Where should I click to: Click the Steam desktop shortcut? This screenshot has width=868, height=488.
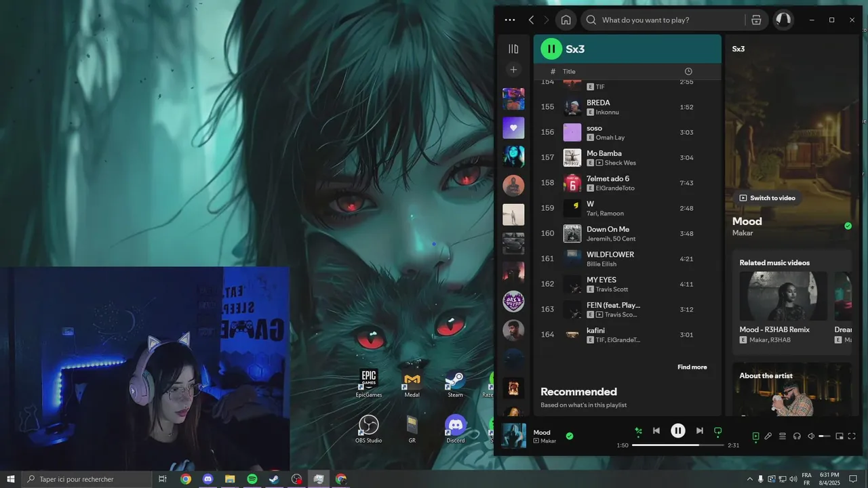pos(455,384)
